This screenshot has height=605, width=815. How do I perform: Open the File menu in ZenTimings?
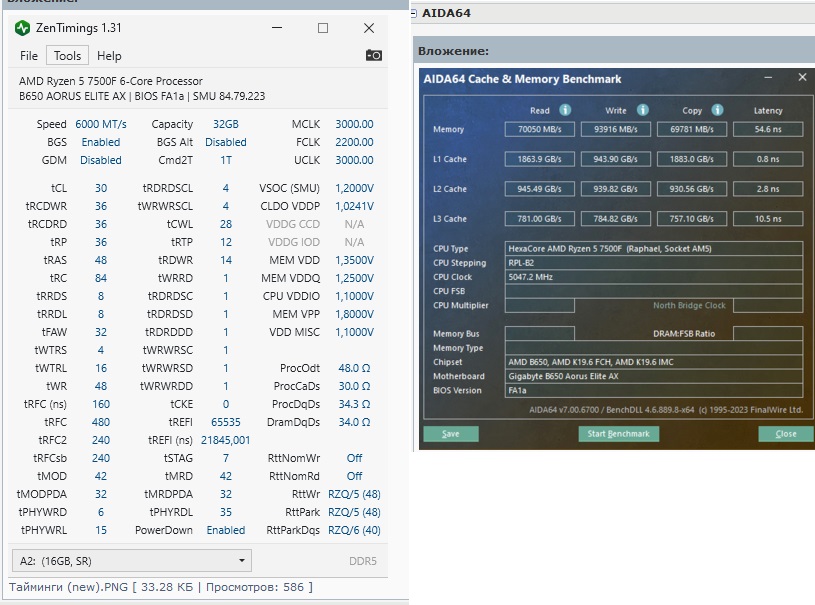click(x=29, y=56)
